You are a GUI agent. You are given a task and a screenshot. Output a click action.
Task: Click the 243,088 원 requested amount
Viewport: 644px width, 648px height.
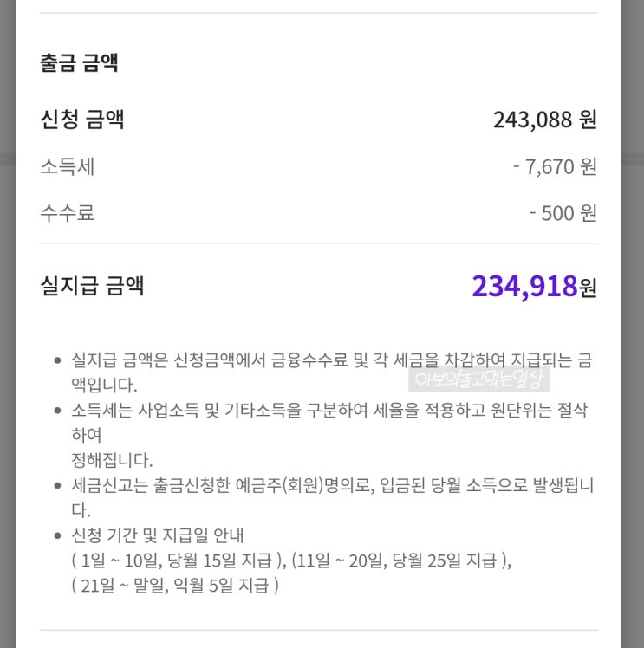pos(544,120)
